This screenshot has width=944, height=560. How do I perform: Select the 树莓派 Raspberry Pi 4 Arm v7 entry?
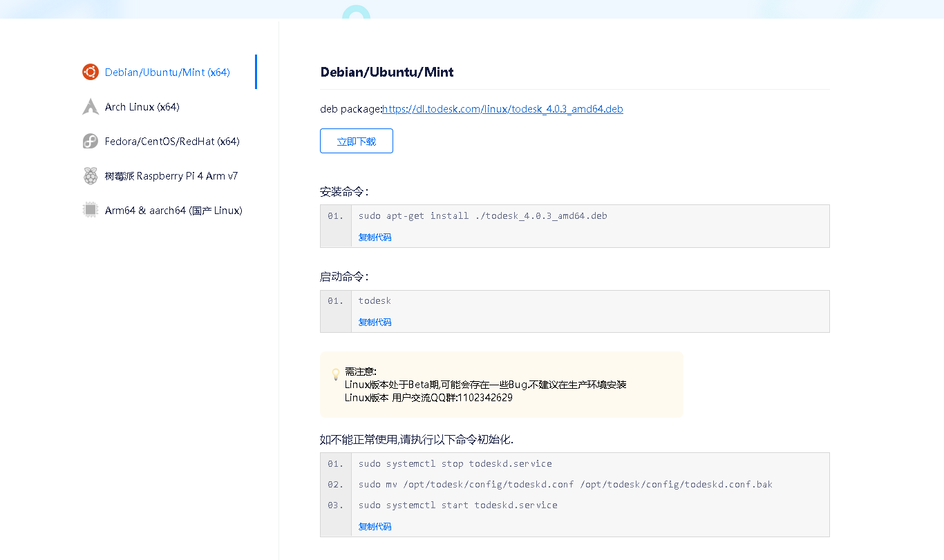(171, 175)
